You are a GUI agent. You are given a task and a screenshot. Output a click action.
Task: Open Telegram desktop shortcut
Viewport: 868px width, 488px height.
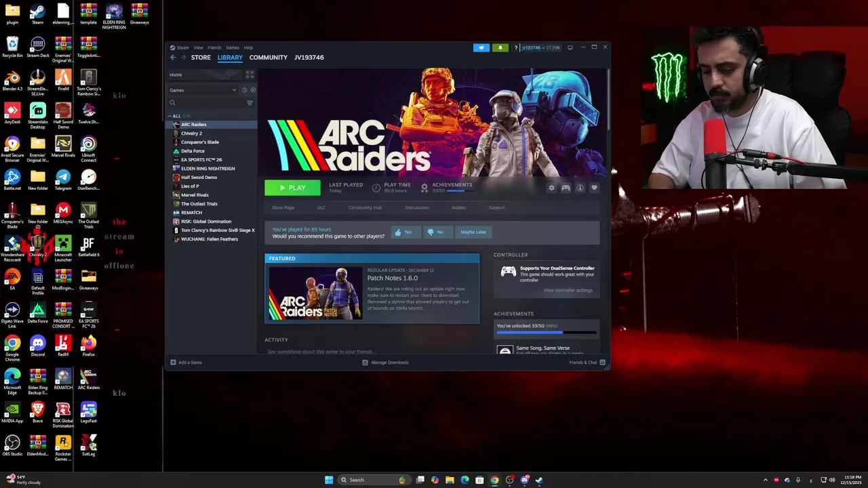pyautogui.click(x=63, y=180)
